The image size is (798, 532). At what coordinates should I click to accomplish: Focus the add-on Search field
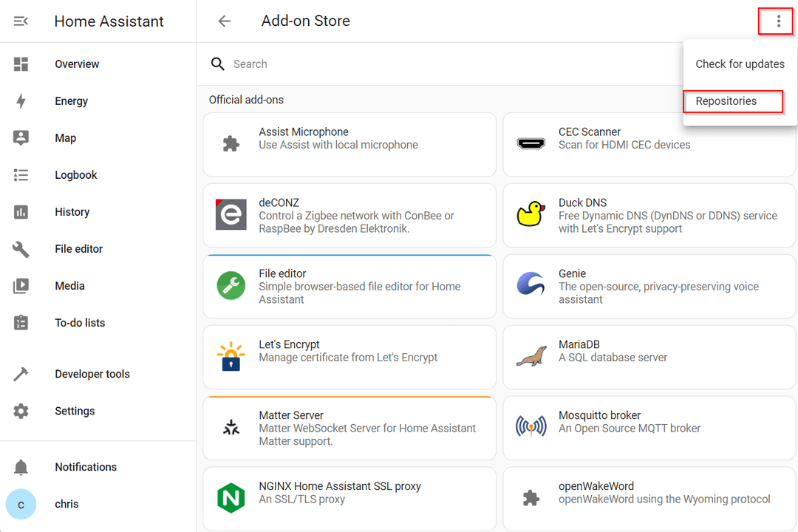440,64
